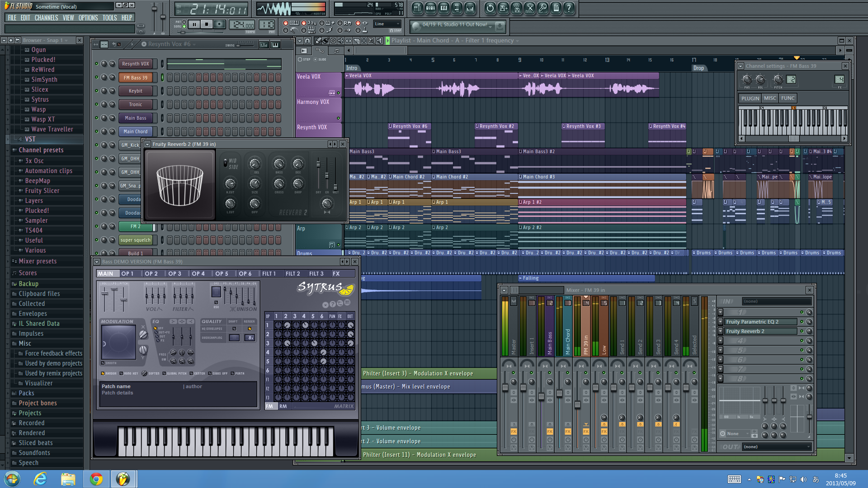Viewport: 868px width, 488px height.
Task: Select the selection tool in Playlist
Action: (x=364, y=41)
